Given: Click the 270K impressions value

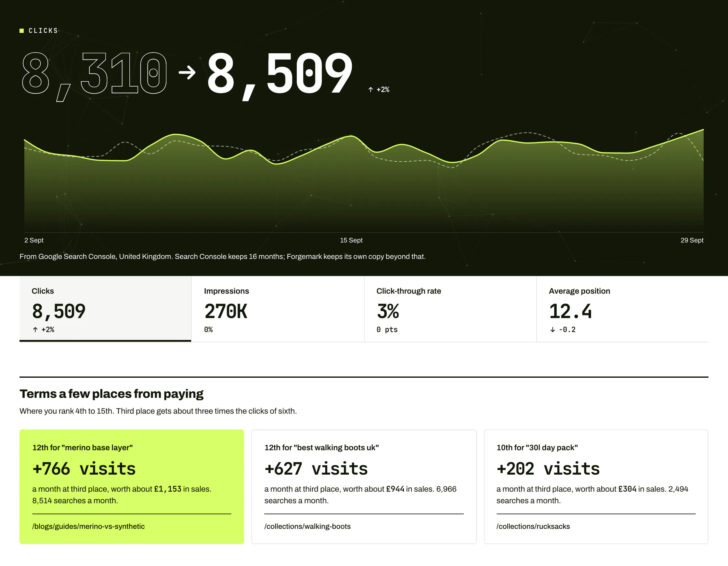Looking at the screenshot, I should click(x=226, y=311).
